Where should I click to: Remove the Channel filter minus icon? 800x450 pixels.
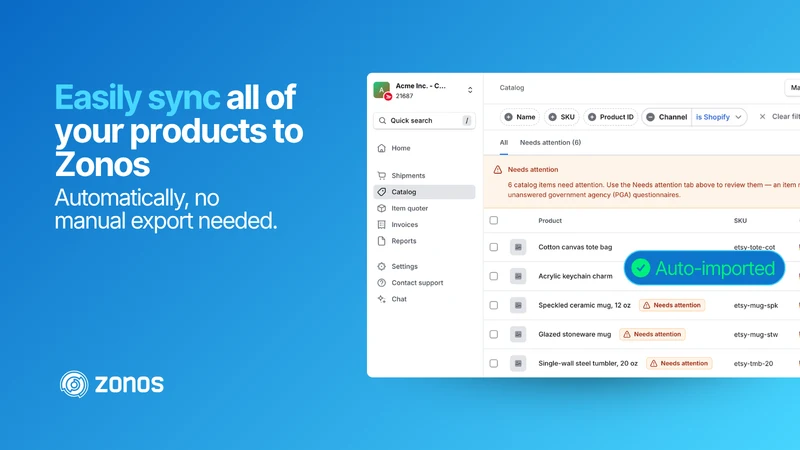651,117
